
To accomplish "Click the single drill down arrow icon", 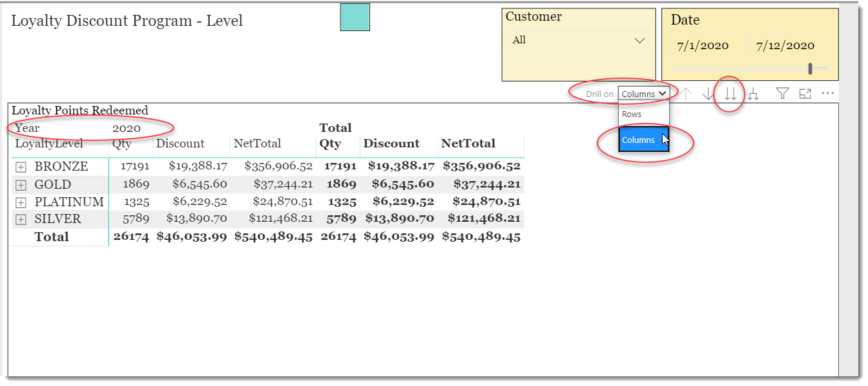I will [x=708, y=94].
